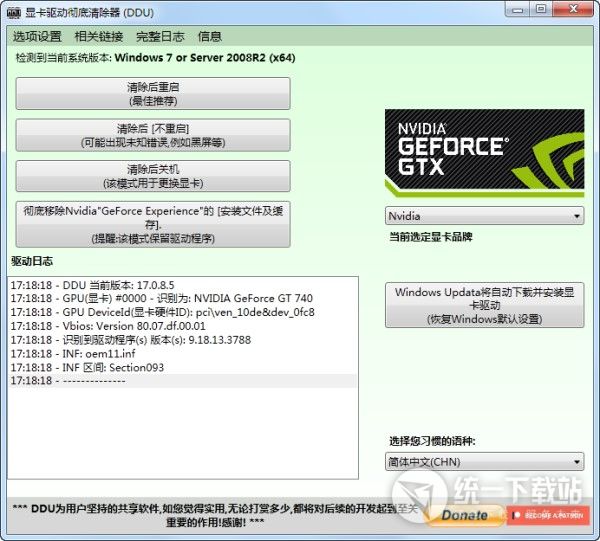Viewport: 600px width, 541px height.
Task: Select log line GPU DeviceId pci\ven_10de&dev_0fc8
Action: click(x=182, y=312)
